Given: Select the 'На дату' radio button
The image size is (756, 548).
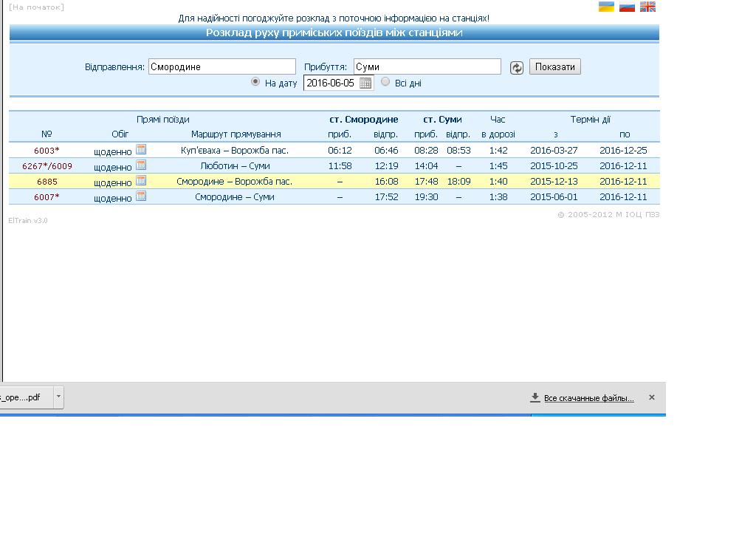Looking at the screenshot, I should coord(255,82).
